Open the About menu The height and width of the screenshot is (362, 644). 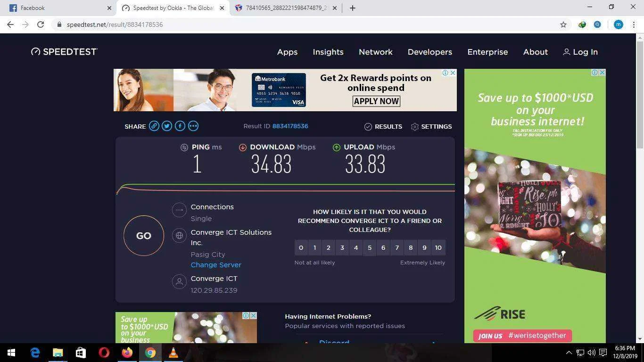[x=536, y=52]
